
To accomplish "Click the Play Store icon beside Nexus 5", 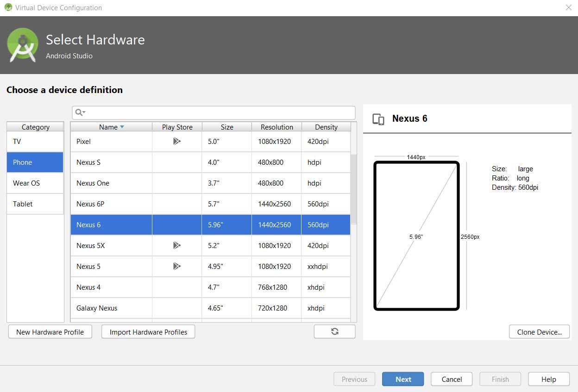I will coord(176,266).
